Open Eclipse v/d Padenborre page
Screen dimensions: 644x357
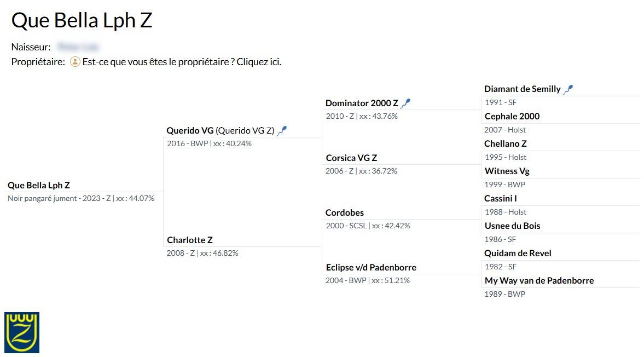tap(371, 267)
